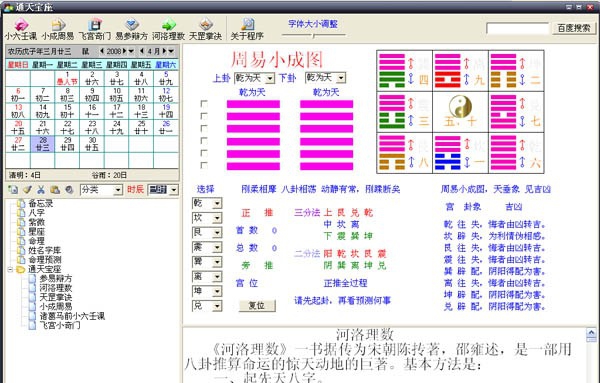This screenshot has width=600, height=383.
Task: Select the trigram cell numbered 三
Action: [x=404, y=112]
